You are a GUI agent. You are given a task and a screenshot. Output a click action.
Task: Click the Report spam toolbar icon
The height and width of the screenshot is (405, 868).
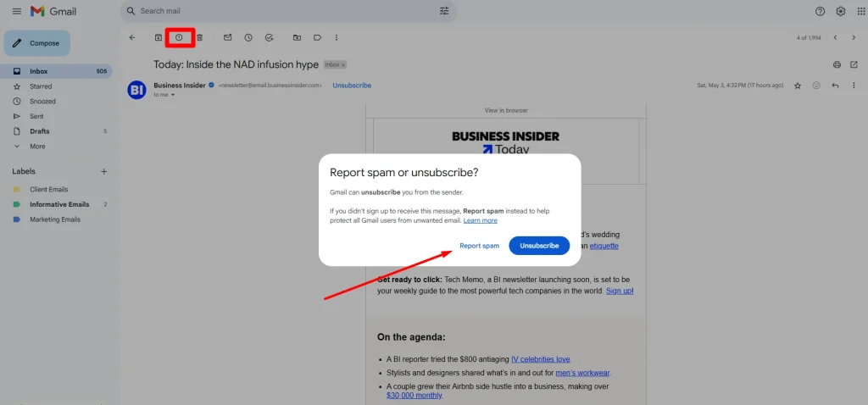click(179, 37)
